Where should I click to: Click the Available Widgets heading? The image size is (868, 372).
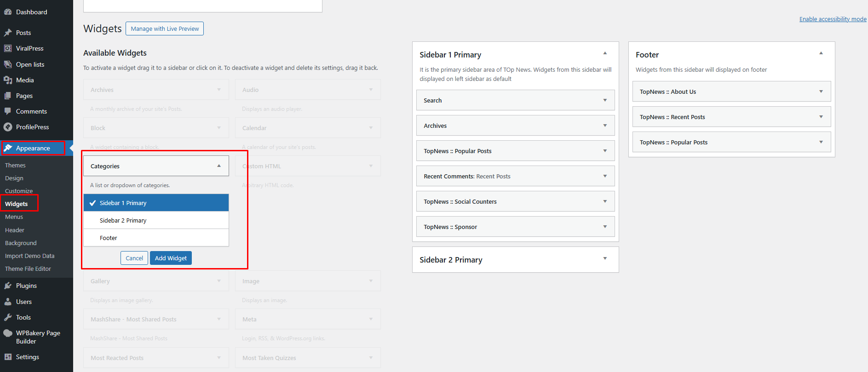pos(115,53)
